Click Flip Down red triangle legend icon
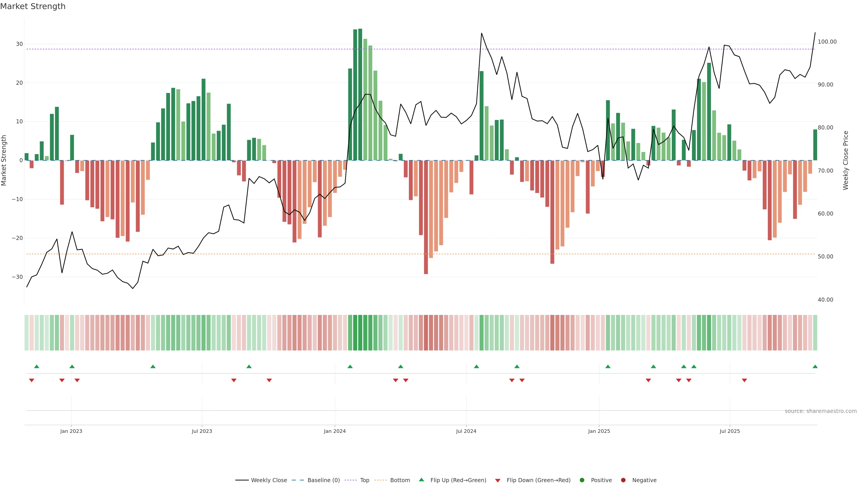The height and width of the screenshot is (488, 868). [x=498, y=481]
